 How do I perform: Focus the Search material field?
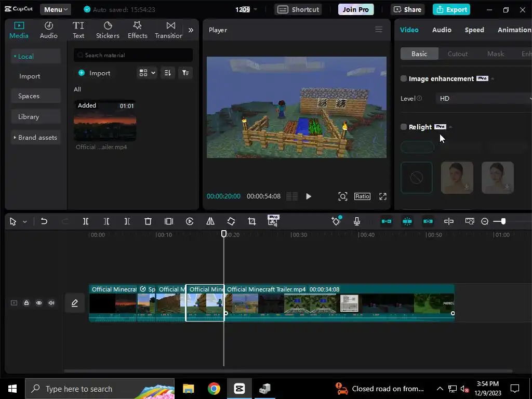[133, 55]
